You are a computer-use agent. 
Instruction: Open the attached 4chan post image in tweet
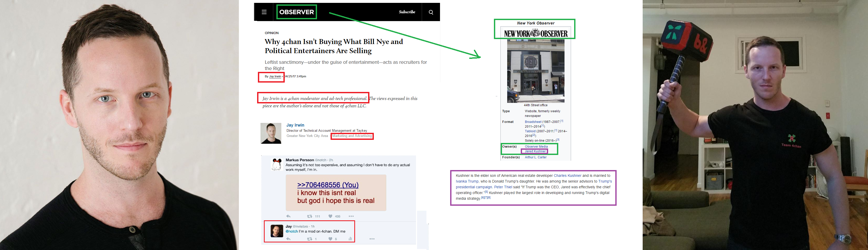pyautogui.click(x=336, y=193)
